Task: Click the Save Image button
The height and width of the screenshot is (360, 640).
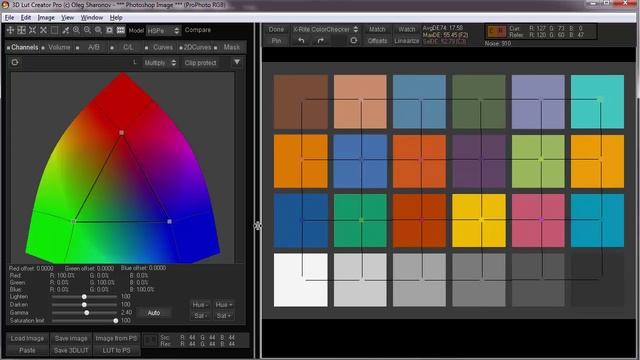Action: coord(71,338)
